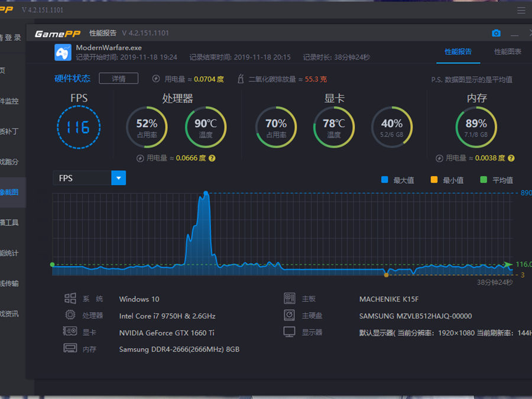The image size is (532, 399).
Task: Click the green 平均值 legend swatch
Action: click(484, 180)
